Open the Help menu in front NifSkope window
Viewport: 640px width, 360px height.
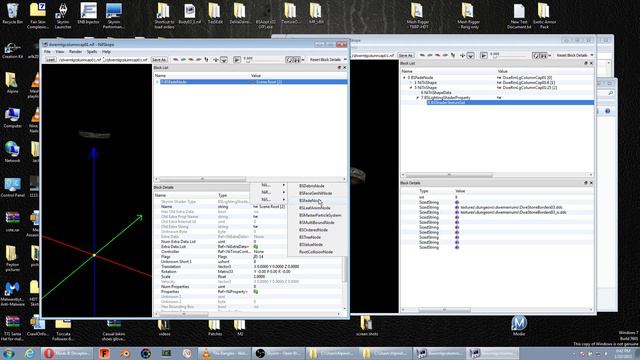pyautogui.click(x=107, y=52)
